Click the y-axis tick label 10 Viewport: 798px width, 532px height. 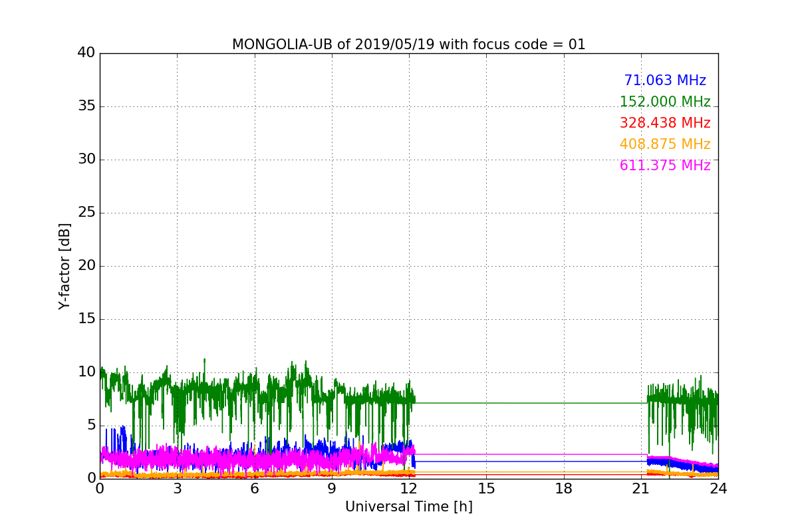(86, 372)
